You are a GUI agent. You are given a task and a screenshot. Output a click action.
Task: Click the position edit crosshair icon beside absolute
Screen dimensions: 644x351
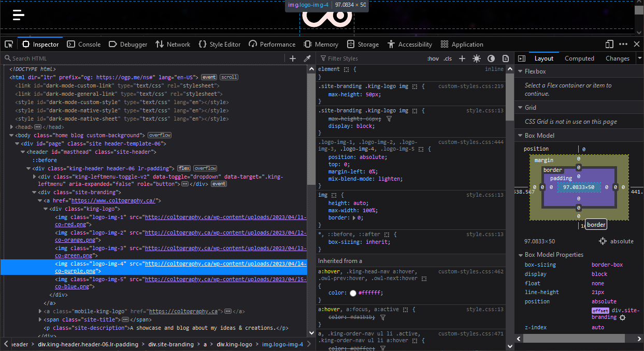603,241
